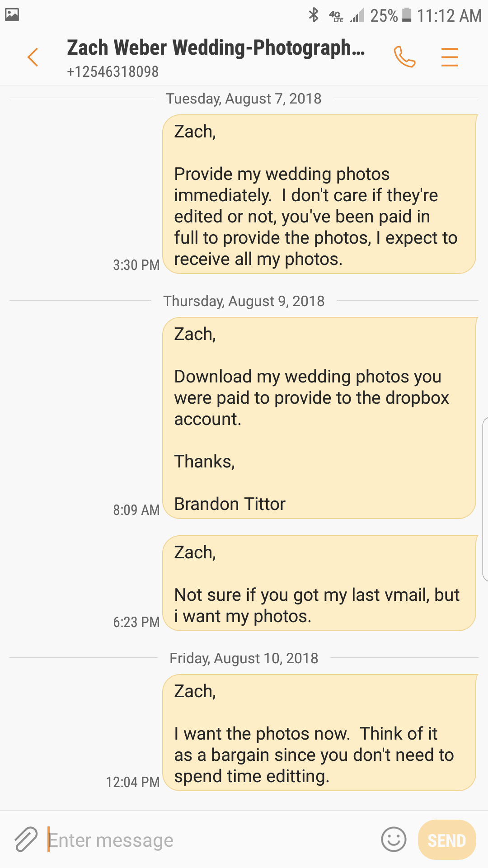Open the emoji smiley picker

tap(394, 840)
